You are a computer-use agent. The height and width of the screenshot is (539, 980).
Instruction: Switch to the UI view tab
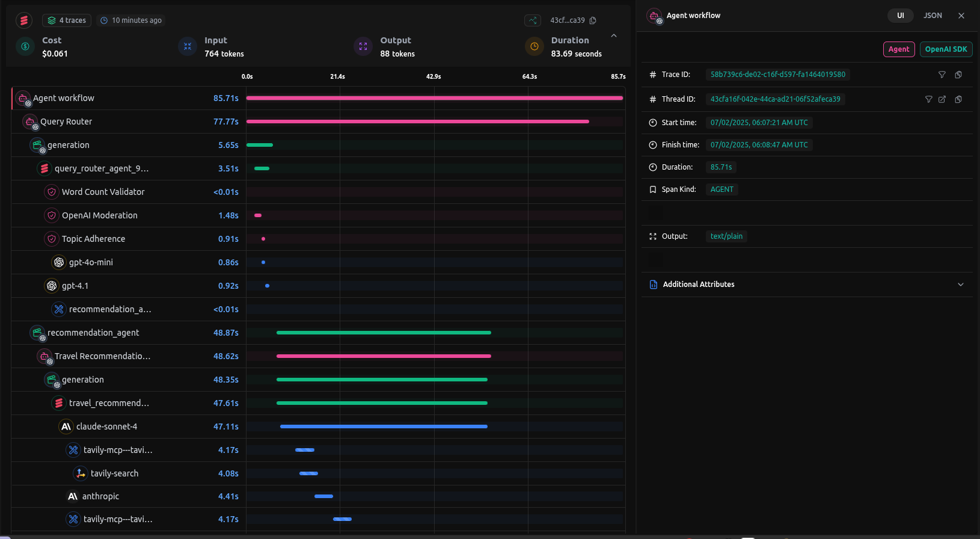coord(900,16)
